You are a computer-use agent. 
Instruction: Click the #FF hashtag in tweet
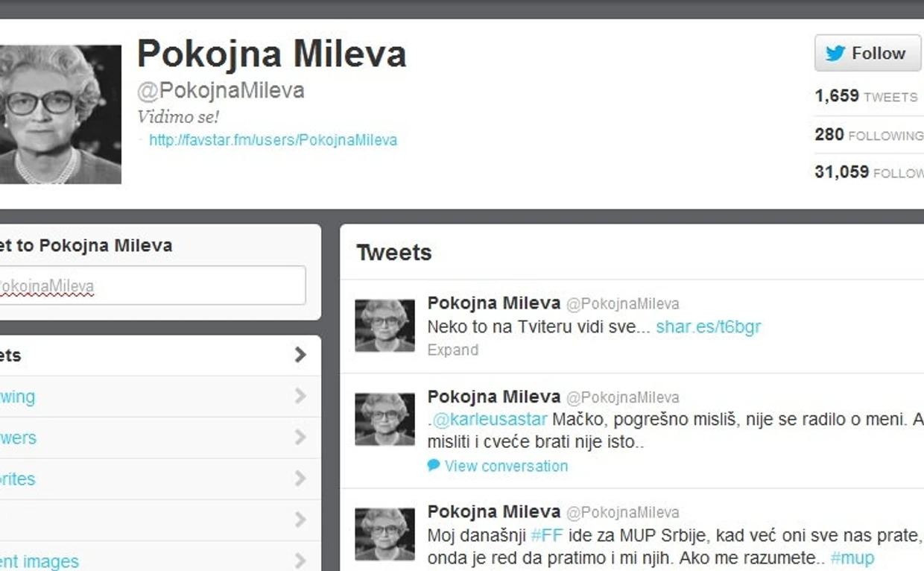click(547, 535)
